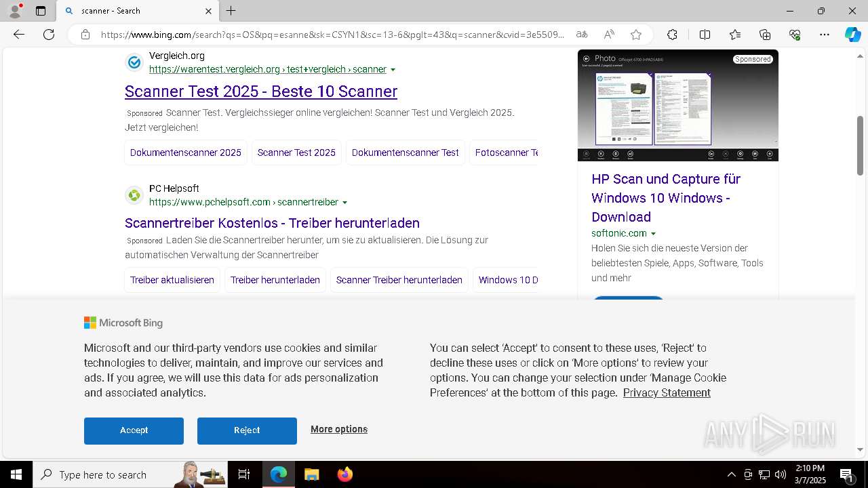Open Browser essentials heart icon
This screenshot has height=488, width=868.
(x=795, y=35)
